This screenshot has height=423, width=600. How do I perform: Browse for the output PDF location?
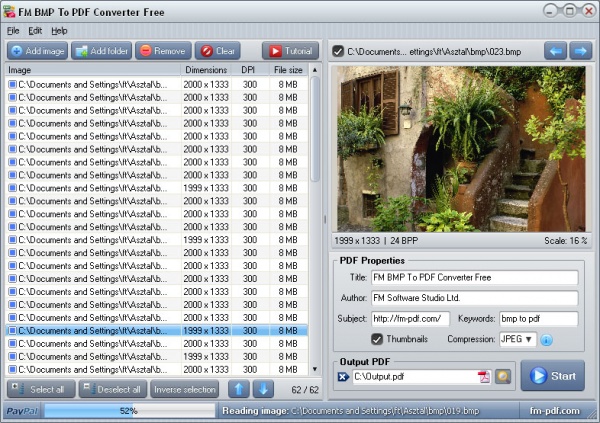pos(504,377)
